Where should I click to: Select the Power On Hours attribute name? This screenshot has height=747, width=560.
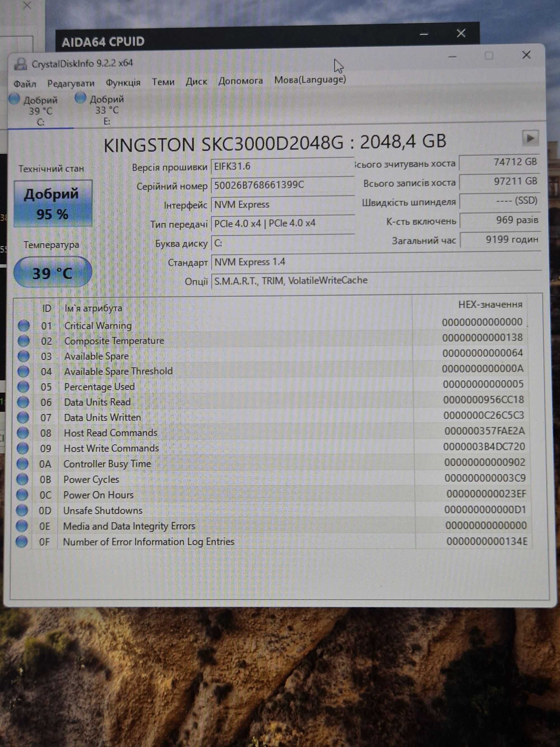[x=98, y=495]
